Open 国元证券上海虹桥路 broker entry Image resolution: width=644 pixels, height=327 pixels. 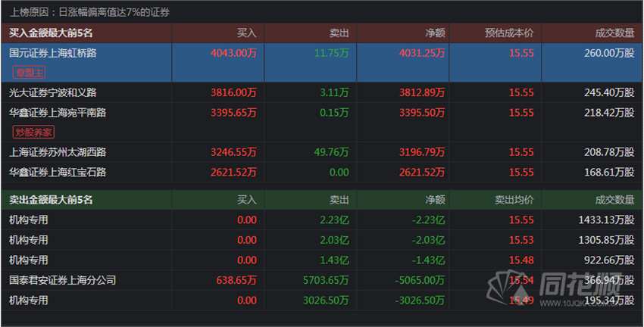point(52,53)
